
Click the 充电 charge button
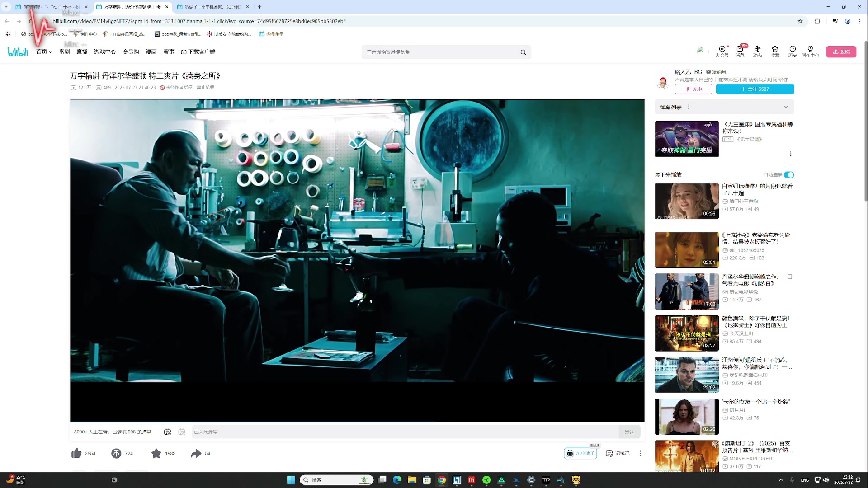693,89
